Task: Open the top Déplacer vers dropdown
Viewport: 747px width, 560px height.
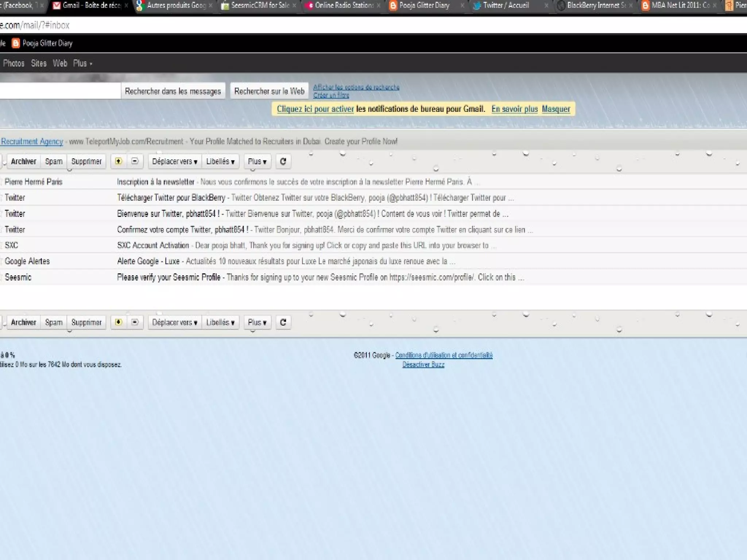Action: pos(175,162)
